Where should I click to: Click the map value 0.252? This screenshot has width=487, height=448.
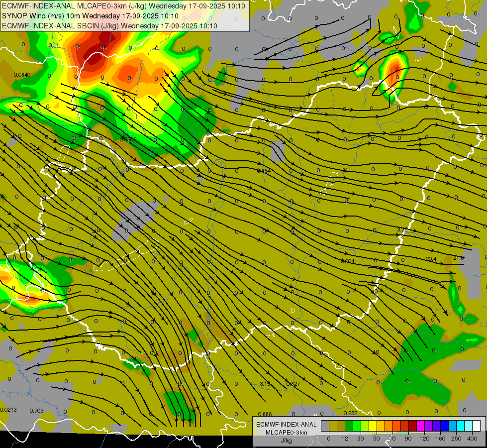(351, 413)
